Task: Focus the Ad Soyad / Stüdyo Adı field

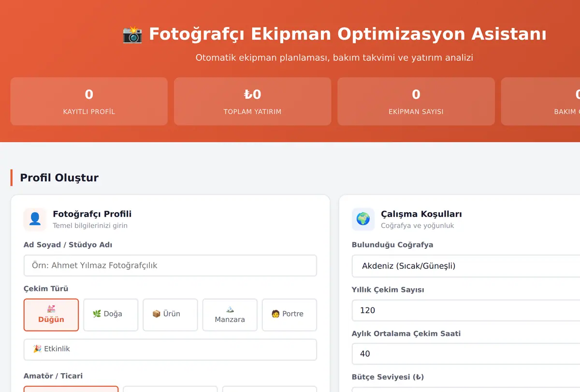Action: click(170, 266)
